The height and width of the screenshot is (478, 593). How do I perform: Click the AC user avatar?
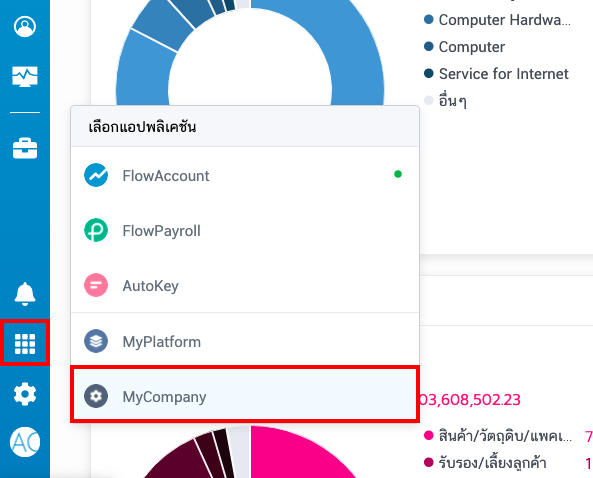(25, 442)
